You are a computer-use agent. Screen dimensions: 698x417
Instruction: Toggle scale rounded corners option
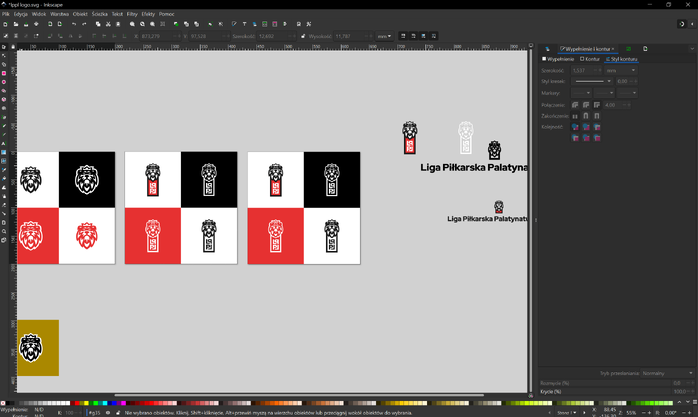point(414,36)
